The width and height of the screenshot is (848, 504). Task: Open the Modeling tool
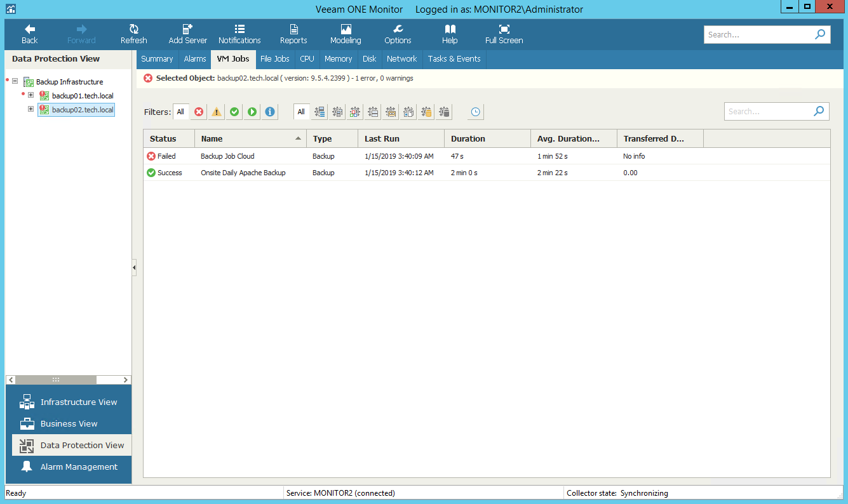346,34
